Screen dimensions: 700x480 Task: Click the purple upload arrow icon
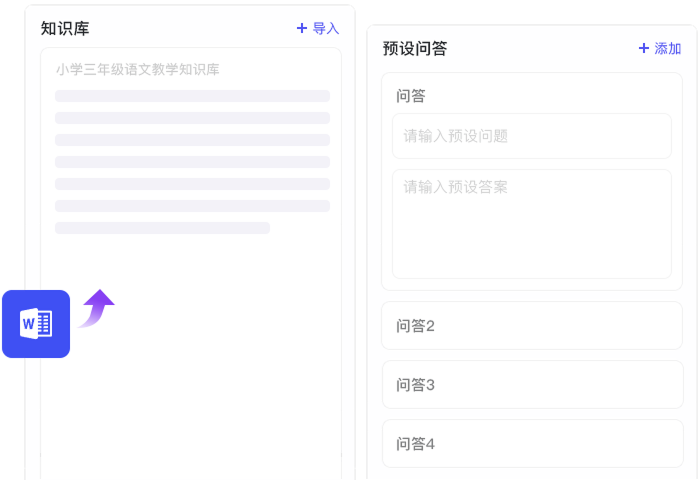(x=97, y=308)
